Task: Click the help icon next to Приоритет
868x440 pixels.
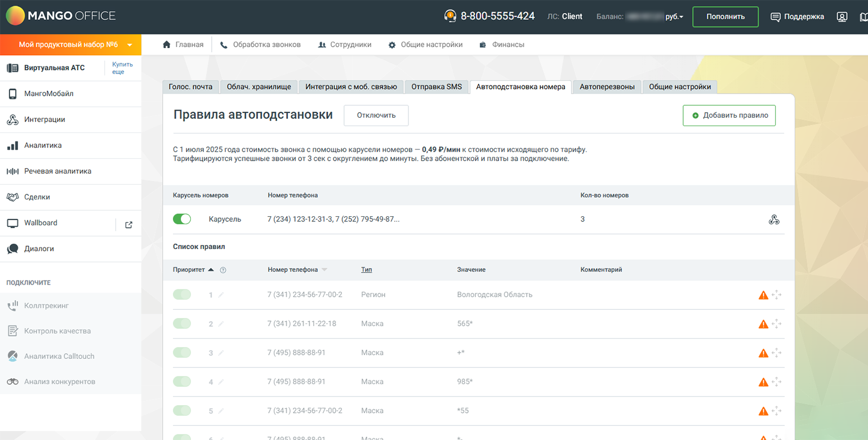Action: (223, 270)
